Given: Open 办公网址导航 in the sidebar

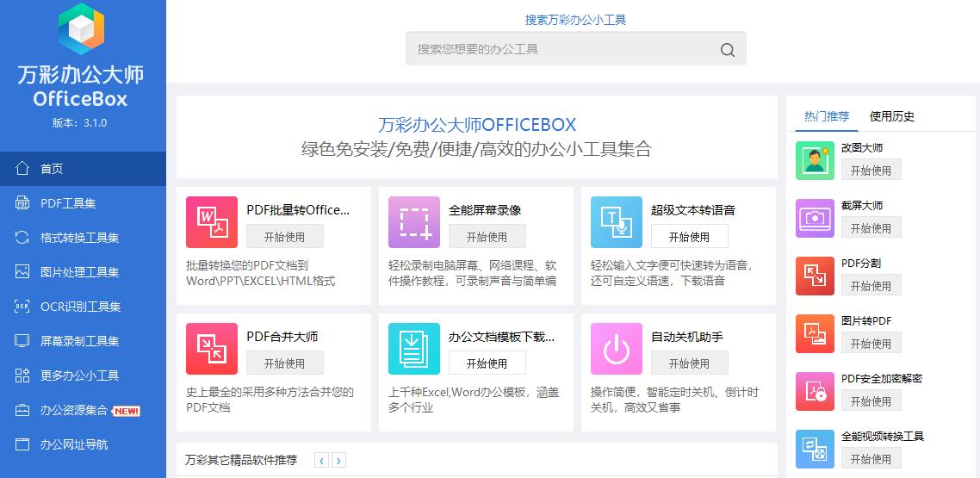Looking at the screenshot, I should 84,444.
